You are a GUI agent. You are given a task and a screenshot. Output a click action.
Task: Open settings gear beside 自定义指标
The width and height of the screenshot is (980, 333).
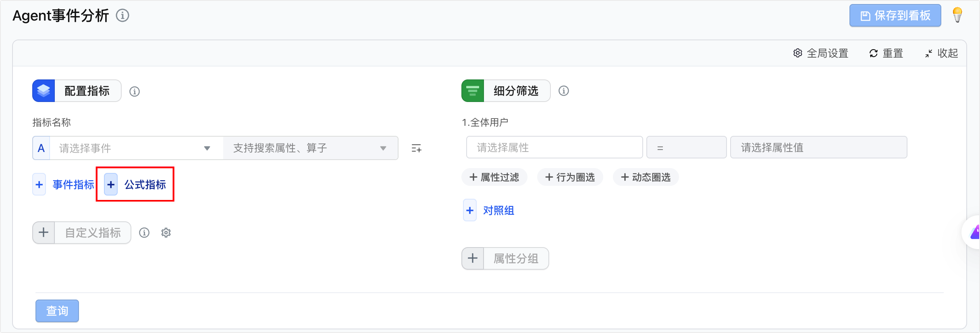click(166, 233)
